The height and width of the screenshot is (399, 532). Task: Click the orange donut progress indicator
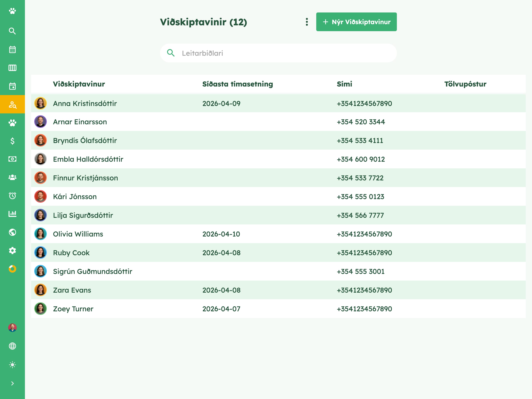(12, 269)
